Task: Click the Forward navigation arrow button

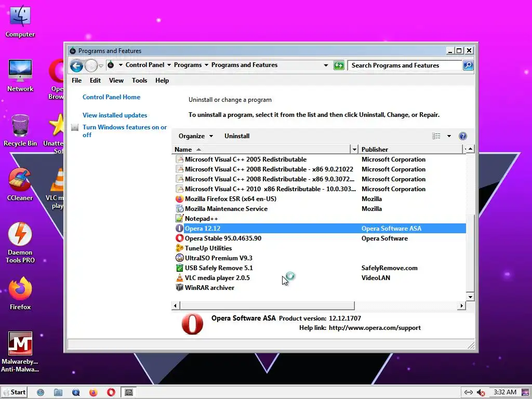Action: click(91, 65)
